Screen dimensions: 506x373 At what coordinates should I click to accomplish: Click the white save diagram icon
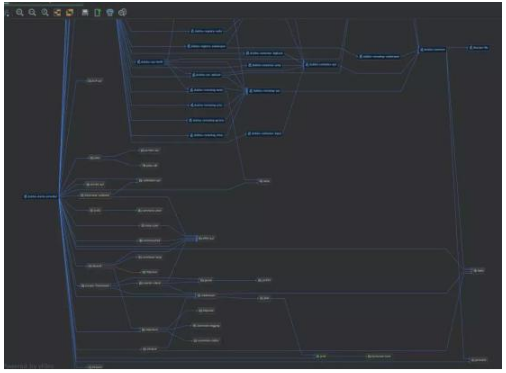[85, 13]
